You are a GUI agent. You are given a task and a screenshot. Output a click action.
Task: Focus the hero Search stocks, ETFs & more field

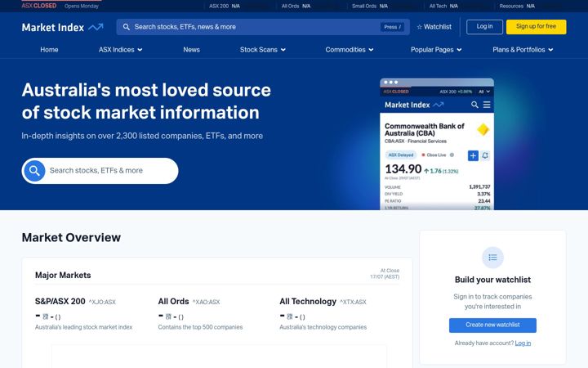tap(100, 171)
